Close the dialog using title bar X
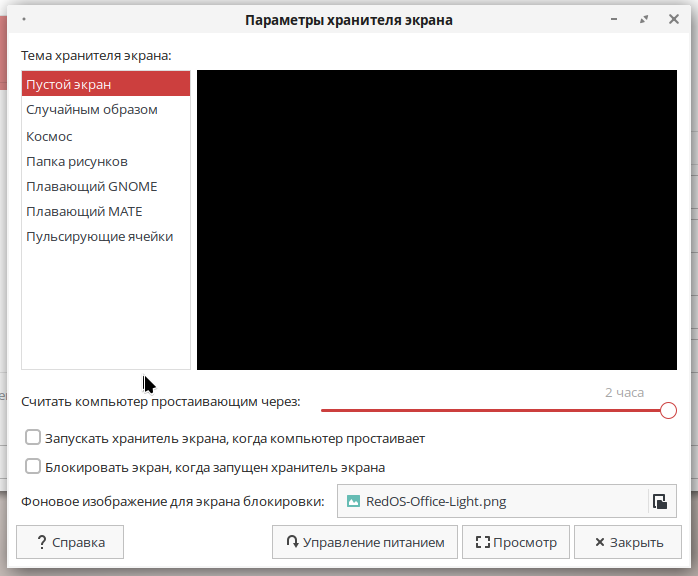Viewport: 698px width, 576px height. pos(672,19)
